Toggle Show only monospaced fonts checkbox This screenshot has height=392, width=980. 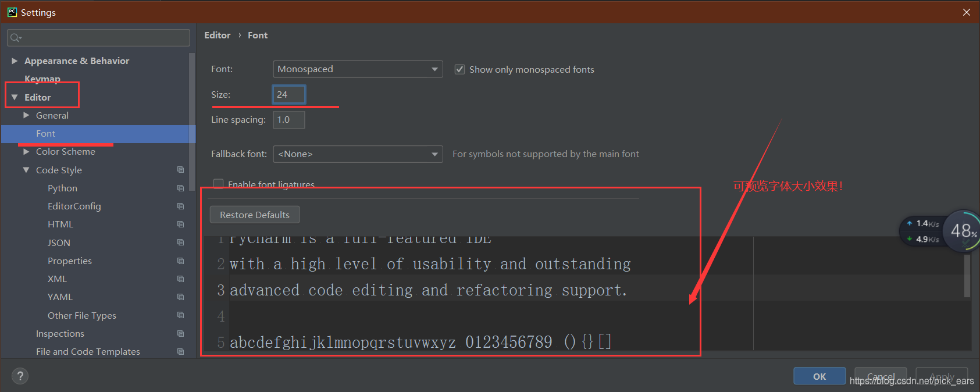pos(459,69)
